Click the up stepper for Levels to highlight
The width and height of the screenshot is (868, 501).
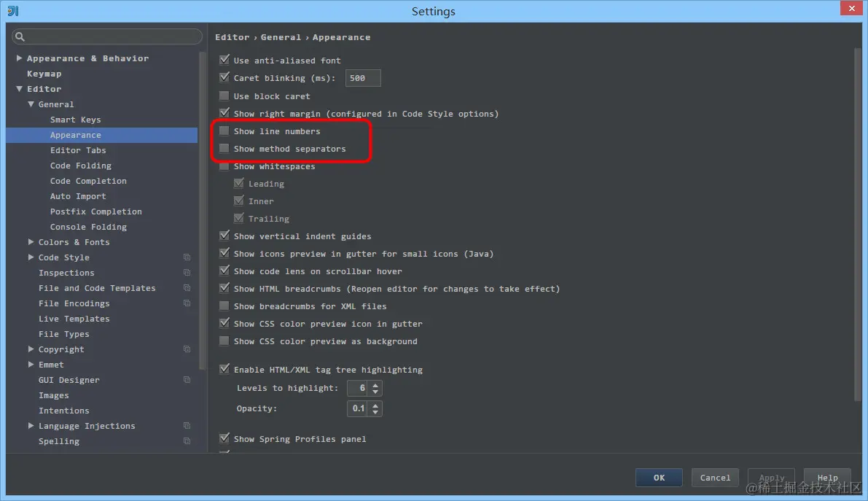point(375,384)
